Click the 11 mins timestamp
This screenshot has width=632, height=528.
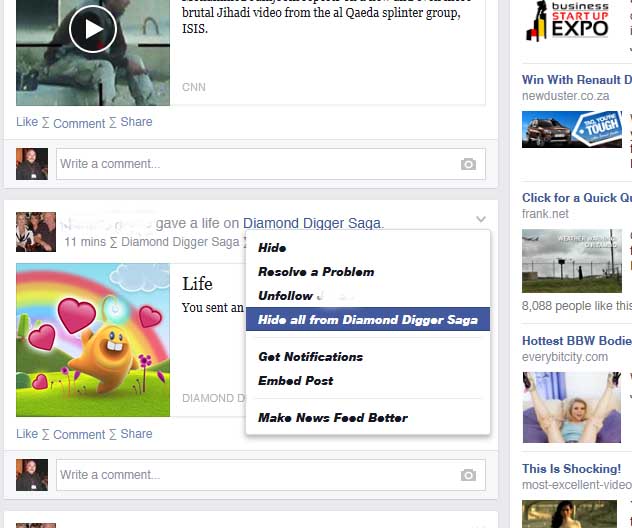click(85, 242)
